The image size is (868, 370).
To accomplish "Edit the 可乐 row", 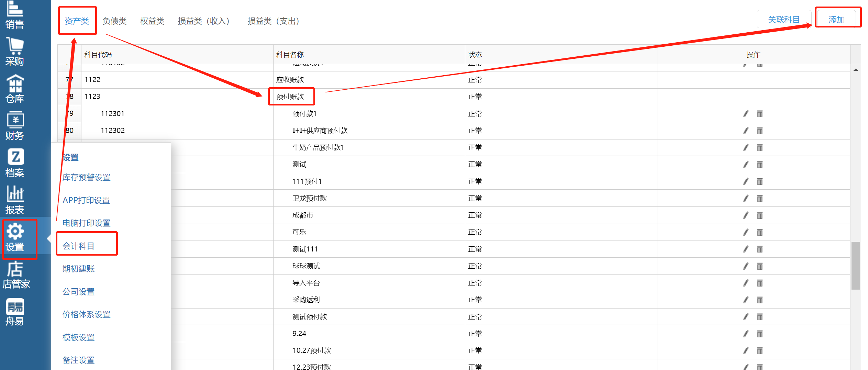I will coord(746,232).
